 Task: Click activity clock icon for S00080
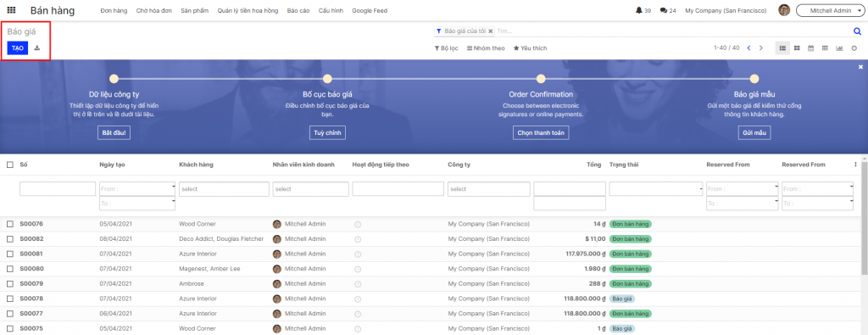tap(358, 269)
